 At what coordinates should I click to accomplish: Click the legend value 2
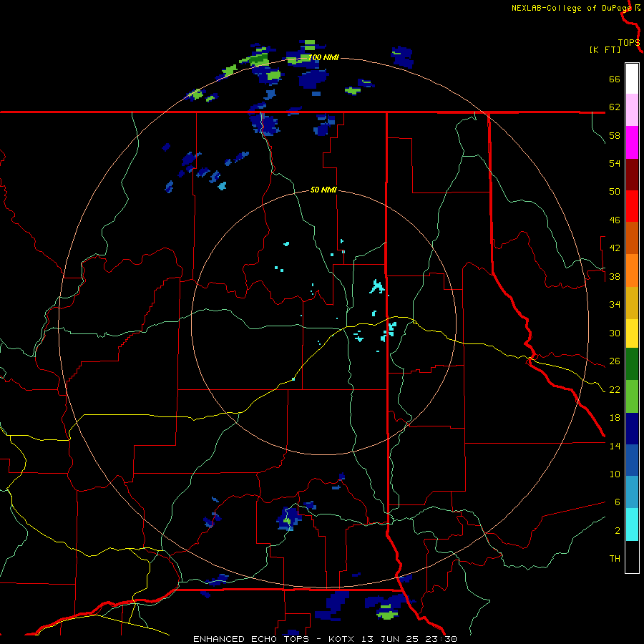coord(617,531)
